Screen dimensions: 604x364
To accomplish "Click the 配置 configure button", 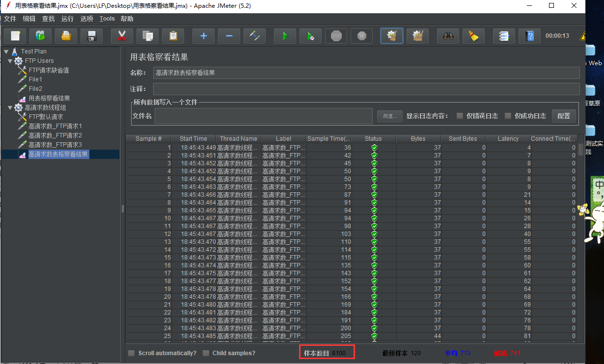I will (564, 116).
